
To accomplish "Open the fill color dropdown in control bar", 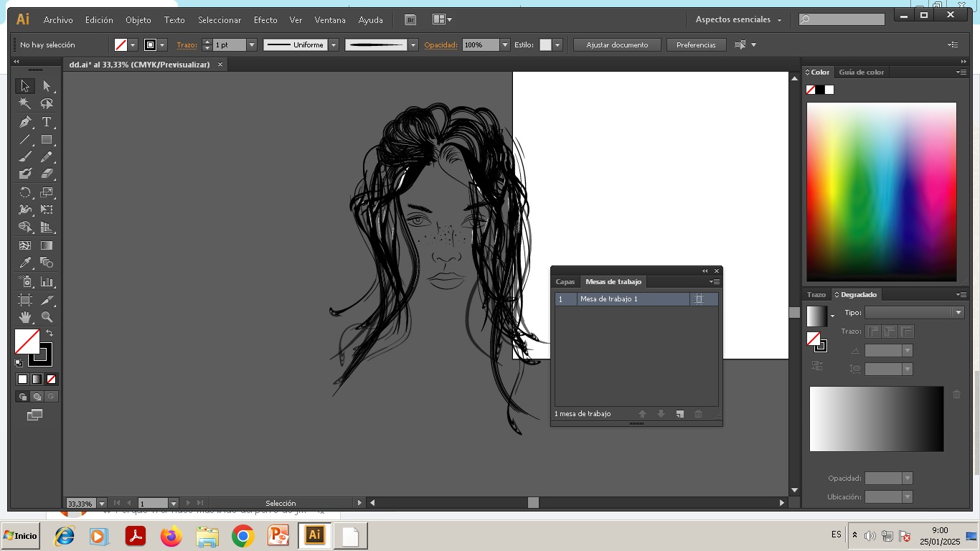I will (133, 45).
